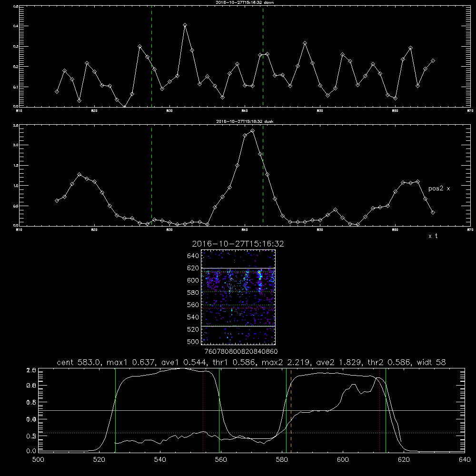Click the "0.4" label on dawn plot y-axis
Screen dimensions: 476x476
click(x=16, y=26)
